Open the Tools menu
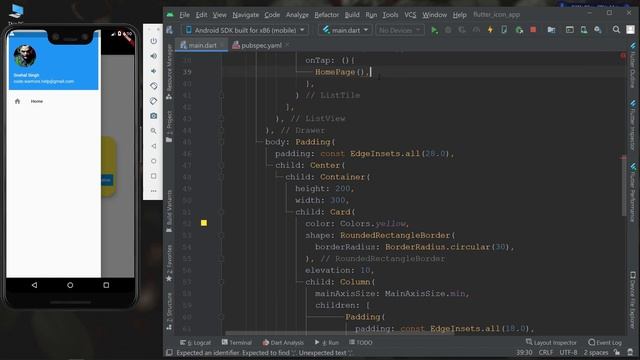The width and height of the screenshot is (640, 360). click(x=390, y=15)
